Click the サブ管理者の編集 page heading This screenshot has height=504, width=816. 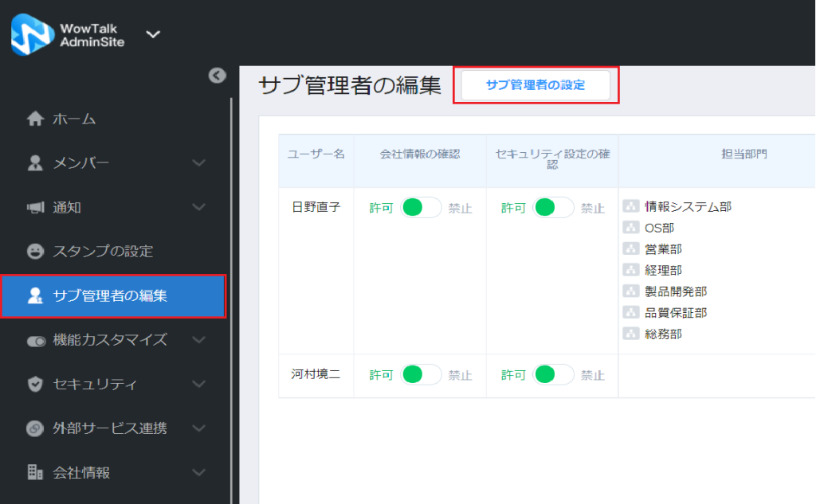pyautogui.click(x=350, y=84)
